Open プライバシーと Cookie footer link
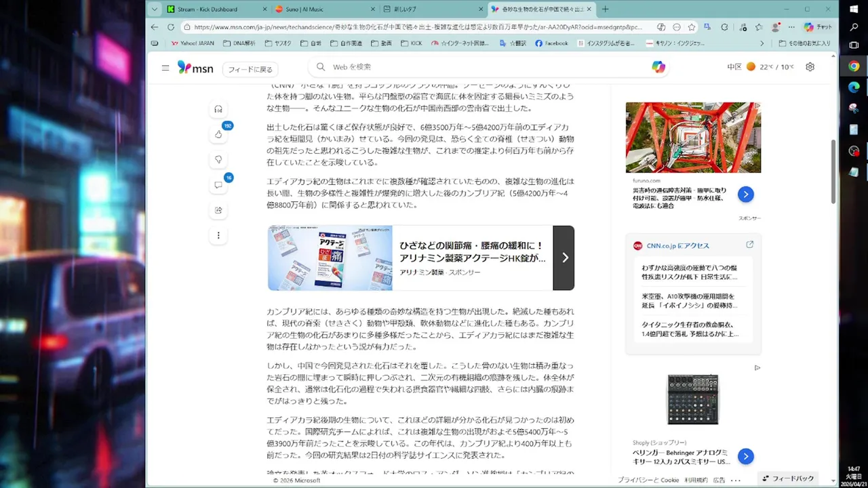Screen dimensions: 868x488 pyautogui.click(x=648, y=480)
